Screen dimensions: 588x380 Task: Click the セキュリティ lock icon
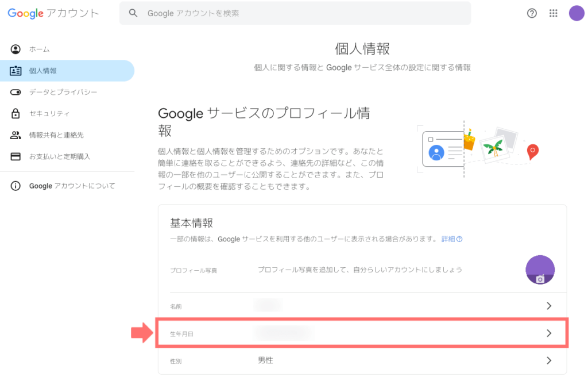(16, 113)
